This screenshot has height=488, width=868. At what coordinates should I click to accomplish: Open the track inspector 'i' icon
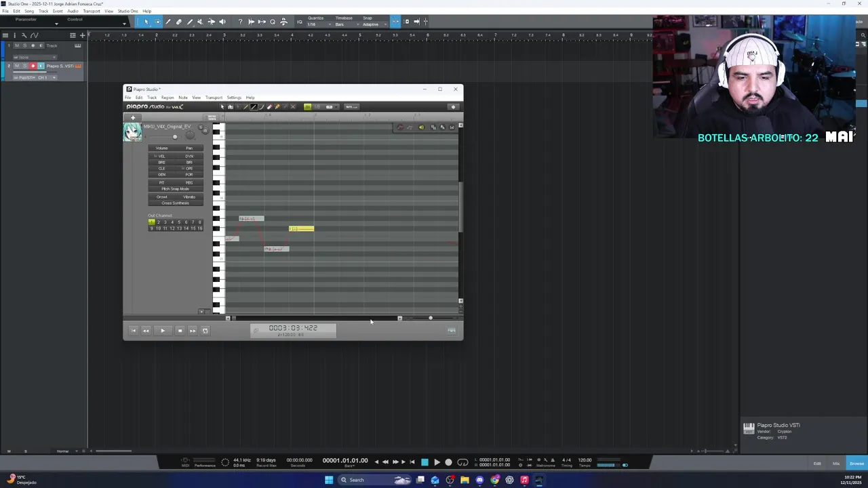click(16, 35)
